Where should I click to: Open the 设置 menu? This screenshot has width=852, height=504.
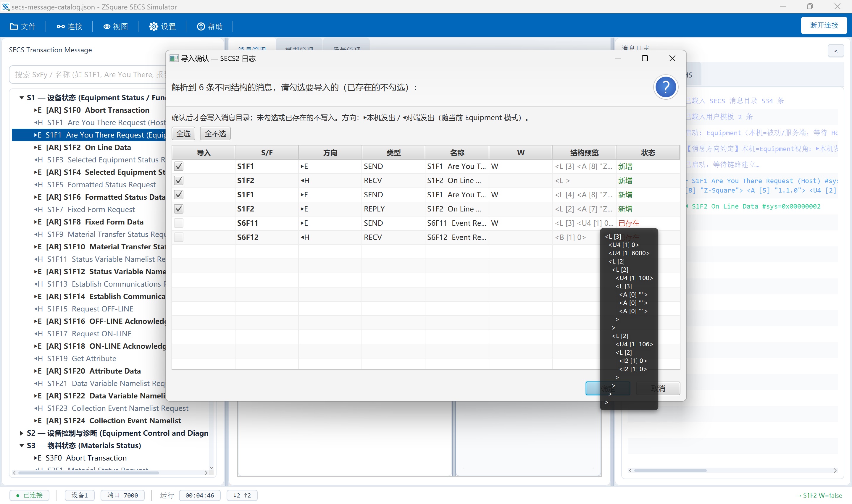tap(162, 27)
